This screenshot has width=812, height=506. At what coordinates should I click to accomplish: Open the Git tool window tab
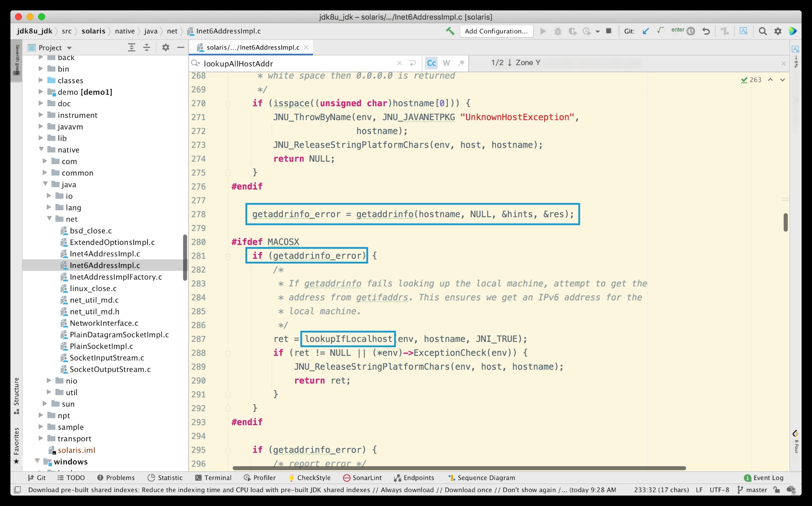tap(37, 477)
